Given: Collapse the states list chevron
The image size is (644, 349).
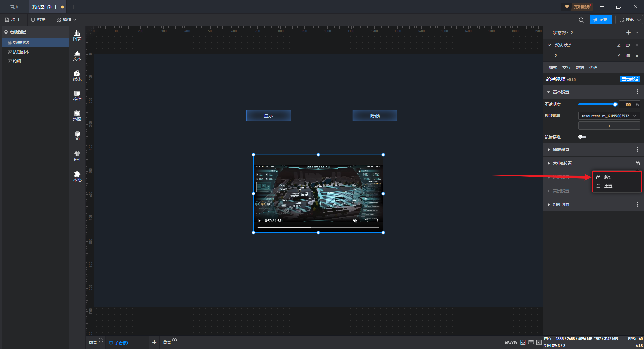Looking at the screenshot, I should [637, 33].
